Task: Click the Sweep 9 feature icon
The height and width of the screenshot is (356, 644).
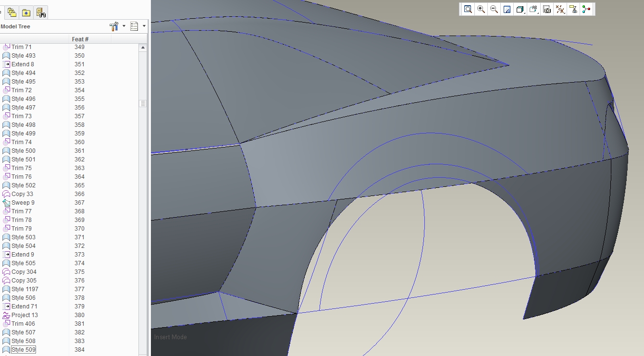Action: (6, 203)
